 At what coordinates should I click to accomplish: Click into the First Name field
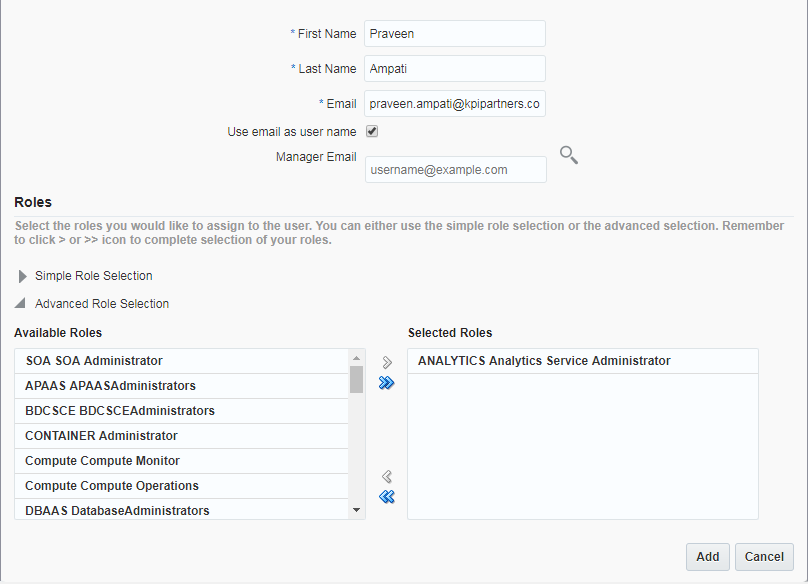(454, 34)
